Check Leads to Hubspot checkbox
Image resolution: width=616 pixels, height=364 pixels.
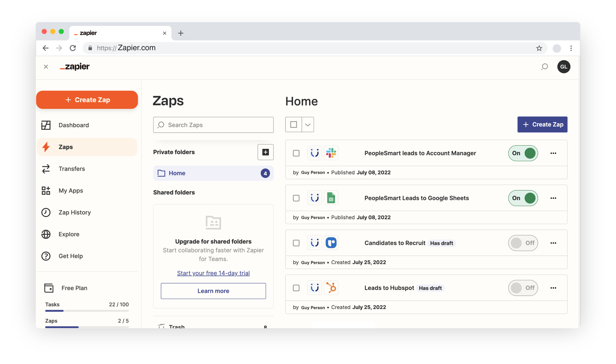click(296, 288)
